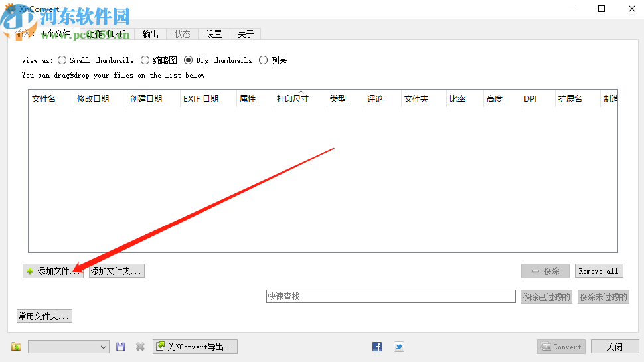Sort by the 打印尺寸 column header
Viewport: 644px width, 362px height.
tap(300, 98)
